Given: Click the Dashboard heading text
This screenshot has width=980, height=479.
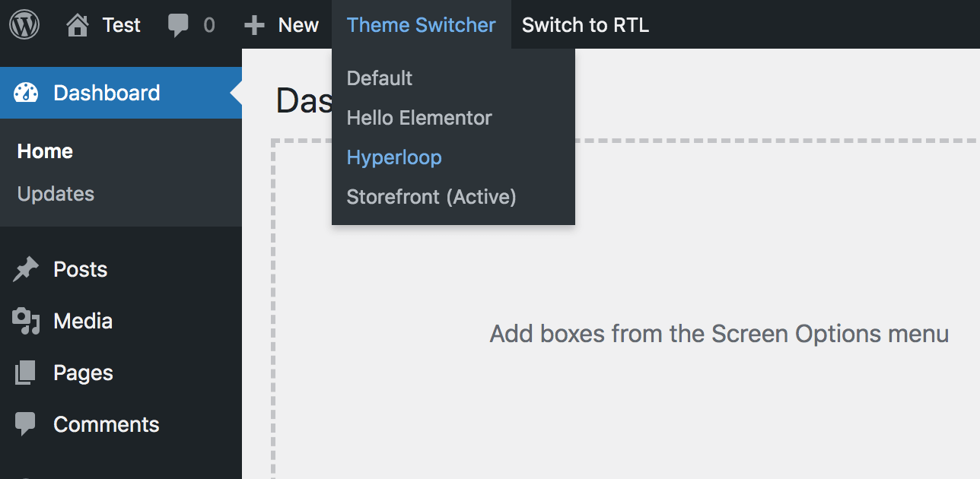Looking at the screenshot, I should (306, 100).
